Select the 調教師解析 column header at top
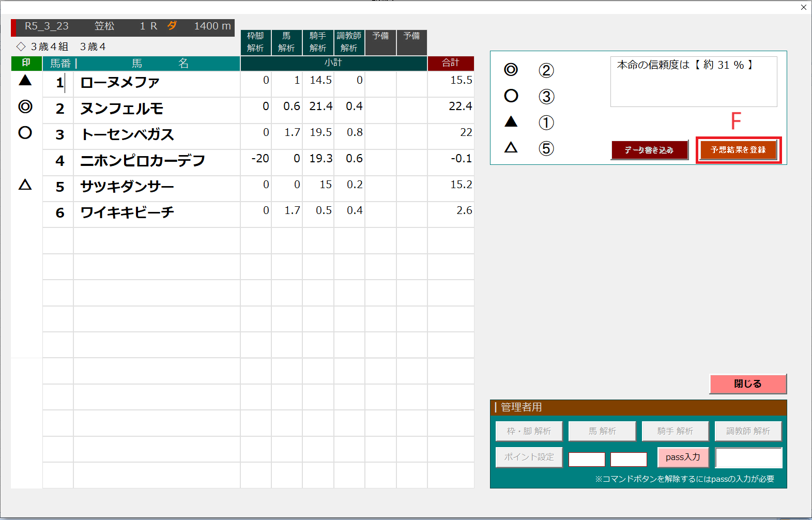 coord(349,42)
